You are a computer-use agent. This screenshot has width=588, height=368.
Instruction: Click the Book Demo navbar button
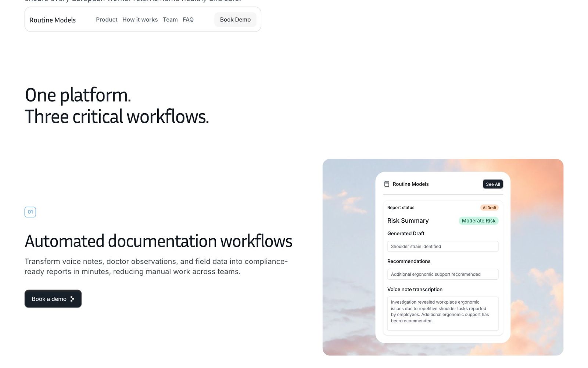(235, 20)
